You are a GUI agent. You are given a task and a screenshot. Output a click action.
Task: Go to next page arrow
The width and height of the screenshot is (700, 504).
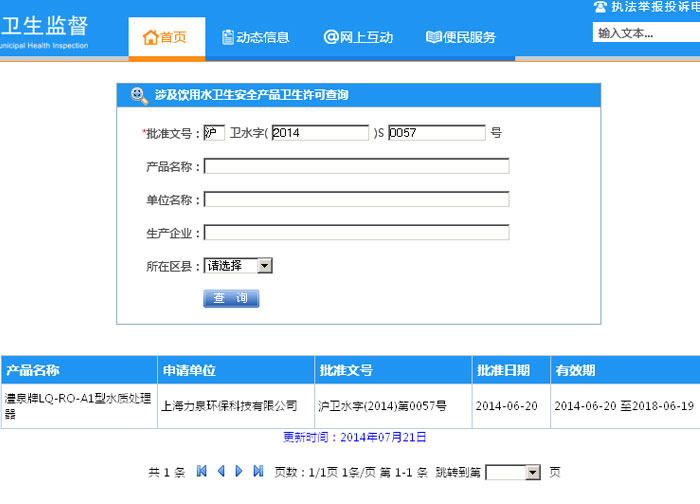click(x=239, y=471)
